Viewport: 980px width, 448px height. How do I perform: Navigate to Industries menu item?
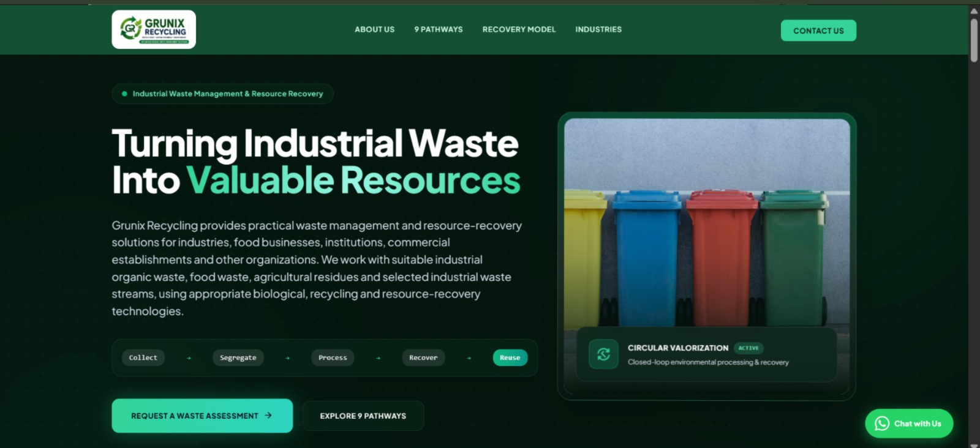pos(598,29)
